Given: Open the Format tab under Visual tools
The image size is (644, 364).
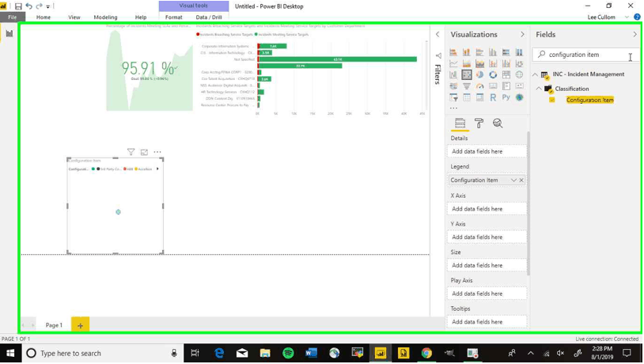Looking at the screenshot, I should pos(174,17).
